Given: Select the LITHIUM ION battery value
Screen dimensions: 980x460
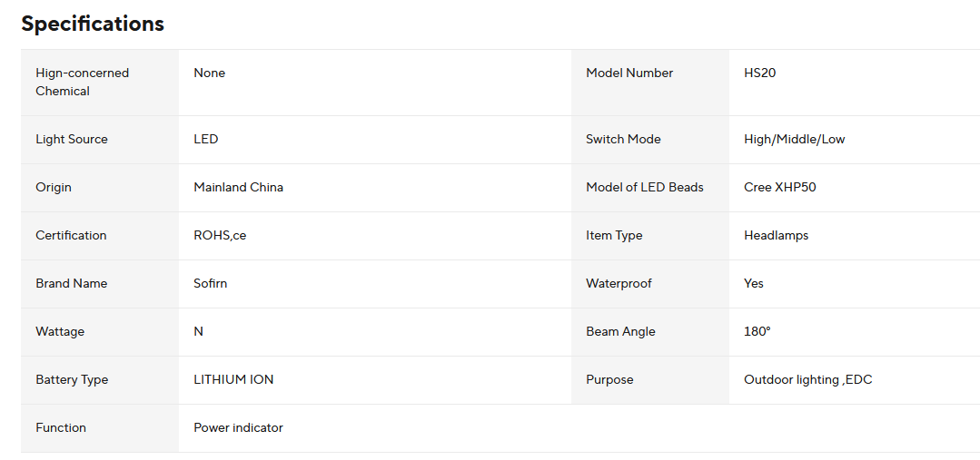Looking at the screenshot, I should pos(233,379).
